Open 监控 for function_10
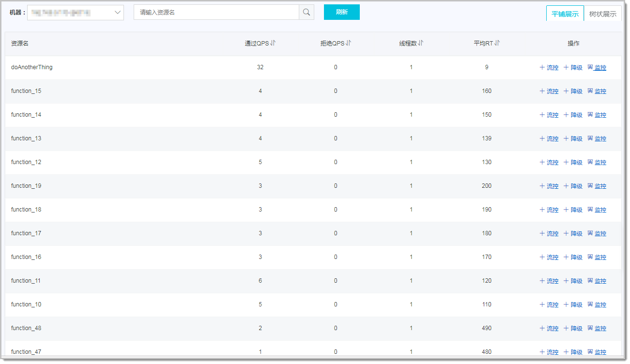This screenshot has width=630, height=364. [597, 305]
